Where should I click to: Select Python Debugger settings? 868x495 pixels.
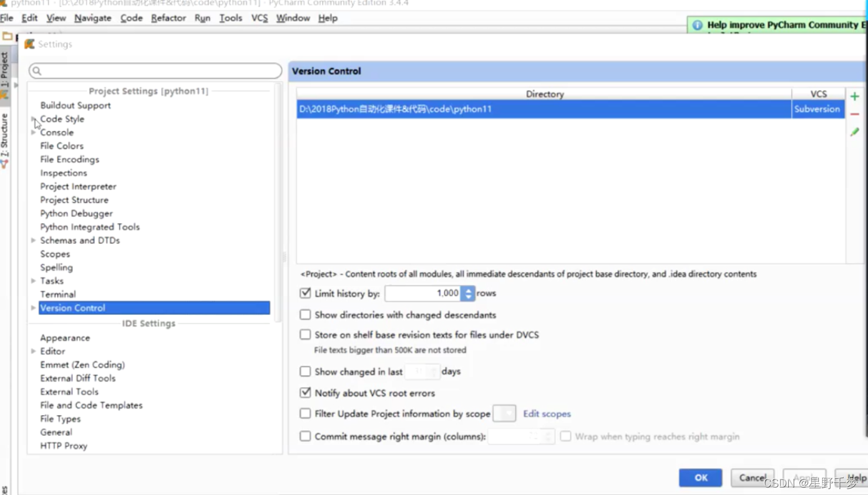[x=77, y=213]
